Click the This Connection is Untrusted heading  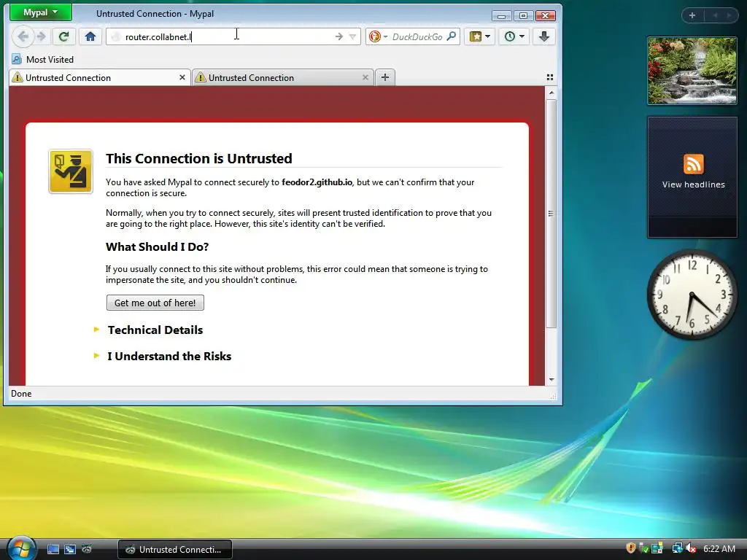tap(199, 158)
